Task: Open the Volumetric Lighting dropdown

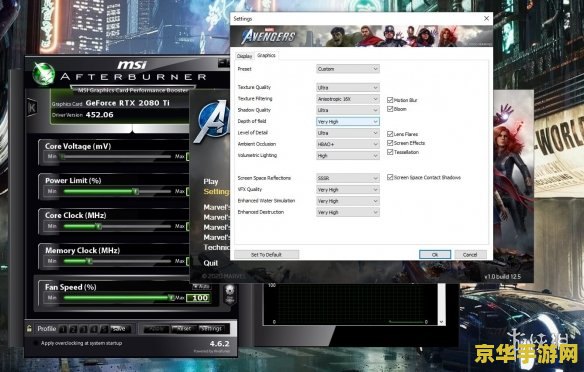Action: [x=348, y=156]
